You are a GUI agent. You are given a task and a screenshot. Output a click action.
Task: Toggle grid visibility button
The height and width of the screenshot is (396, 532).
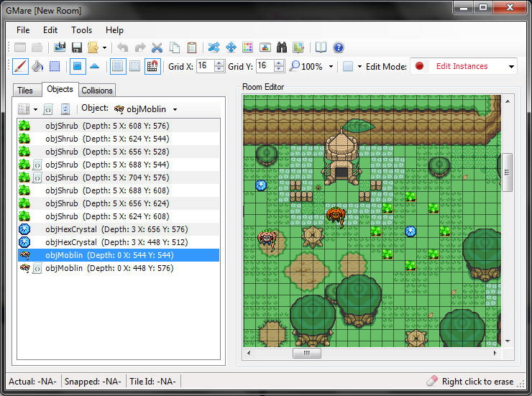click(117, 67)
